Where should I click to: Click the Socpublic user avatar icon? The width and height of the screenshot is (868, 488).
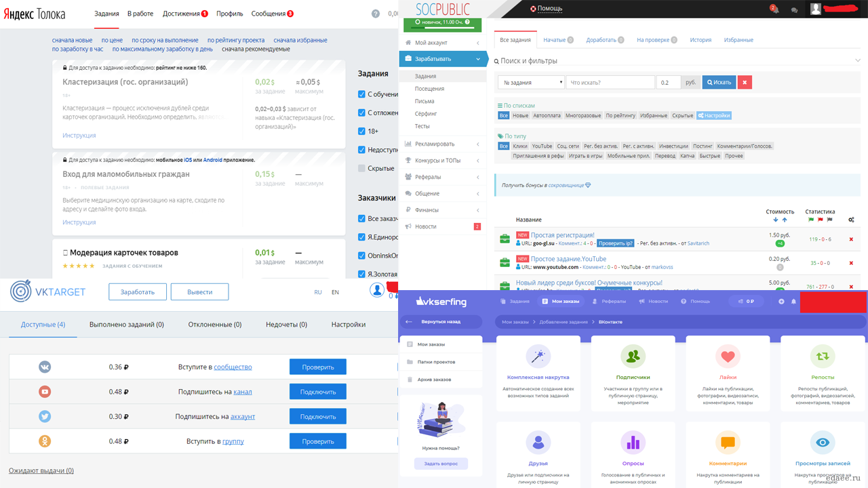coord(816,9)
